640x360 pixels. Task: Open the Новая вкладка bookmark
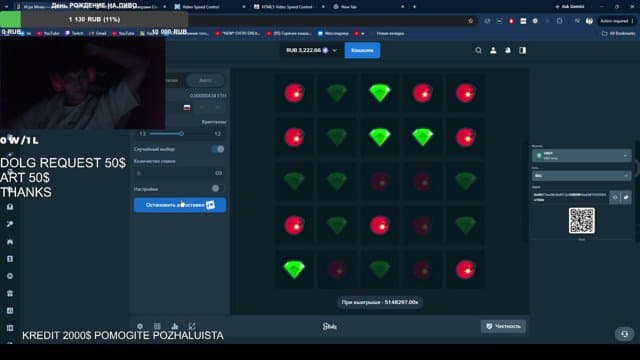390,33
